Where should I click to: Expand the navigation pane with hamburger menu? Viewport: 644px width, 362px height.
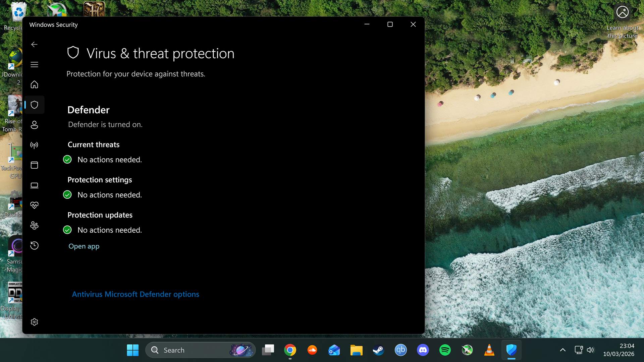click(34, 64)
